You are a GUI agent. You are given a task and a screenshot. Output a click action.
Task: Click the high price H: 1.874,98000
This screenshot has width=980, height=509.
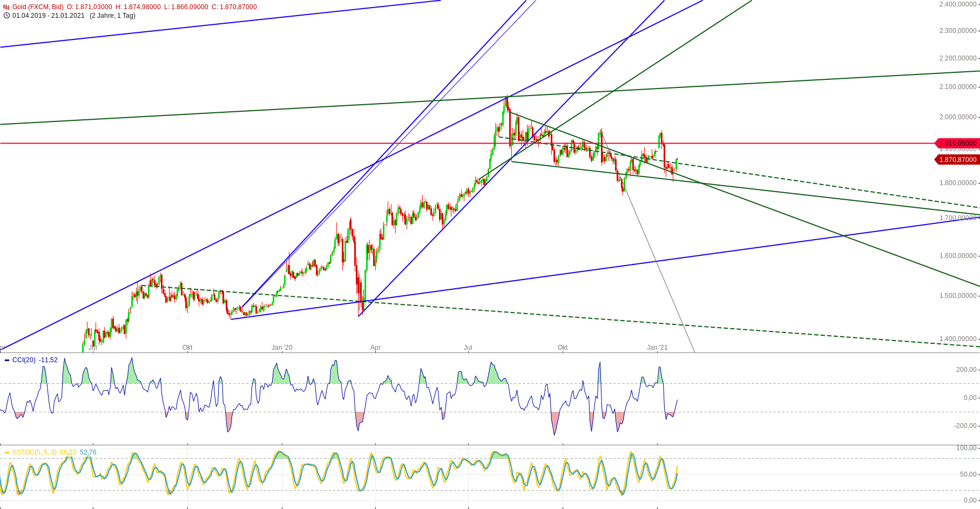click(138, 7)
